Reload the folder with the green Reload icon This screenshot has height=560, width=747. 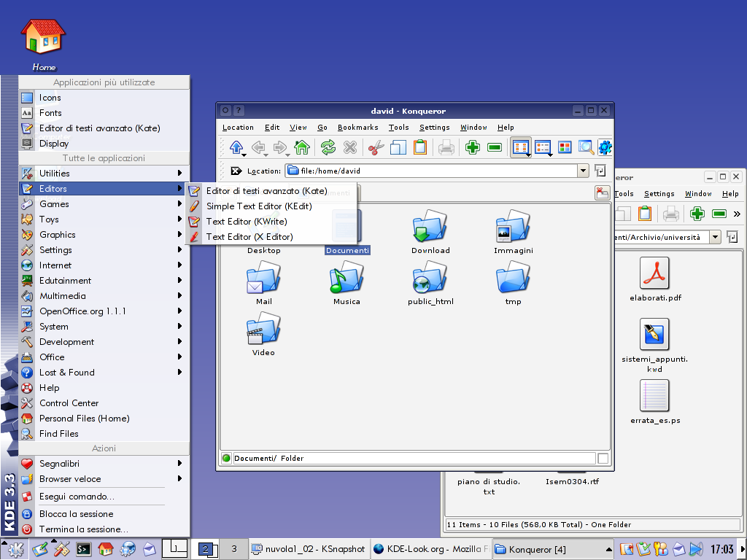[328, 147]
